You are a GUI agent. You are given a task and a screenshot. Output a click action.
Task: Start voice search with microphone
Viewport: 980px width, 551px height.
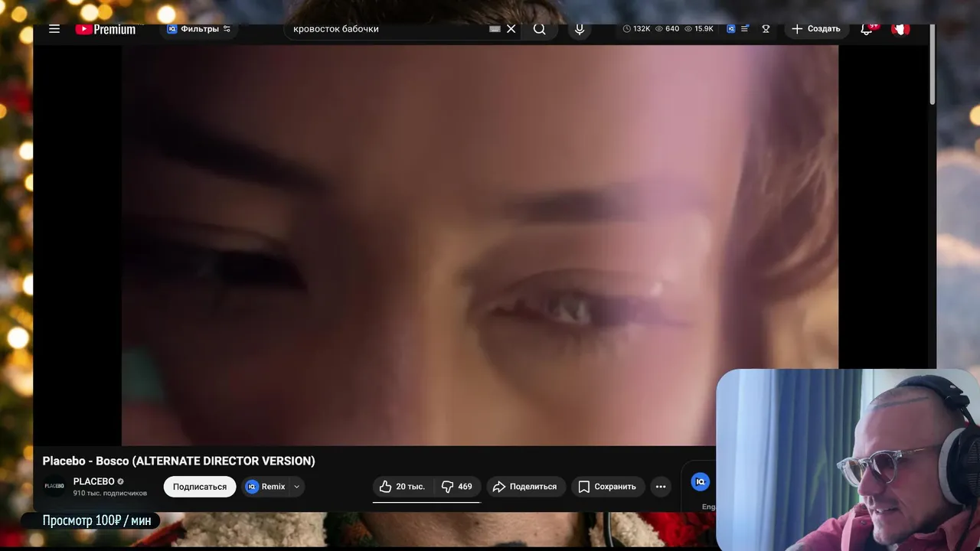580,29
